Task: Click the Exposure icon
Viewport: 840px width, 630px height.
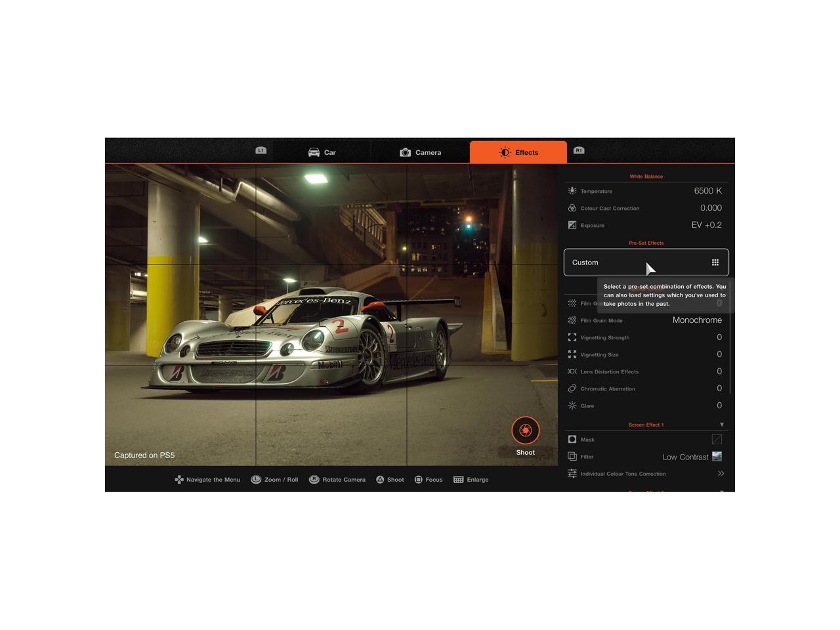Action: tap(572, 225)
